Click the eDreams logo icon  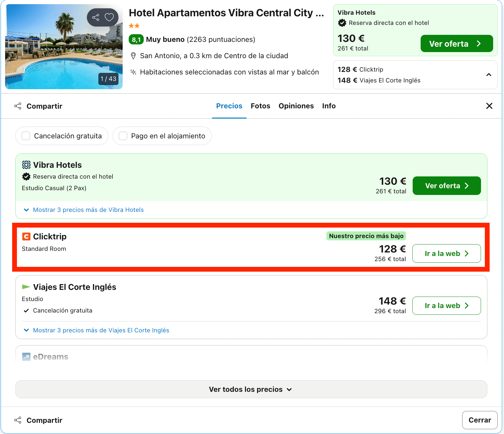[26, 357]
